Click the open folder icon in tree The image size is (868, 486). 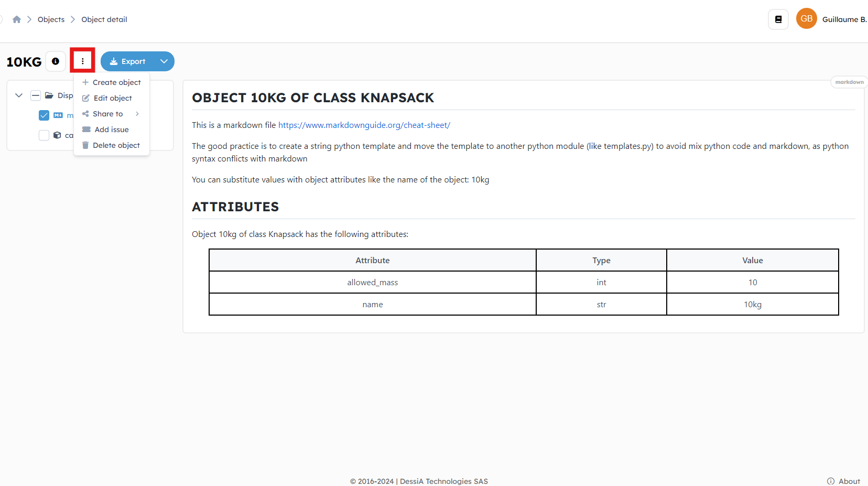click(x=49, y=95)
